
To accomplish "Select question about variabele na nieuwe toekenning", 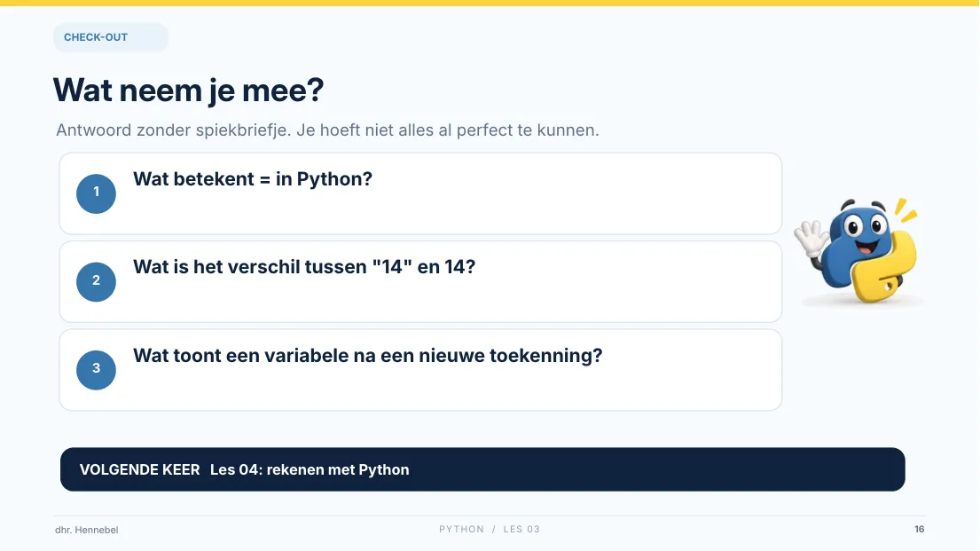I will 420,370.
